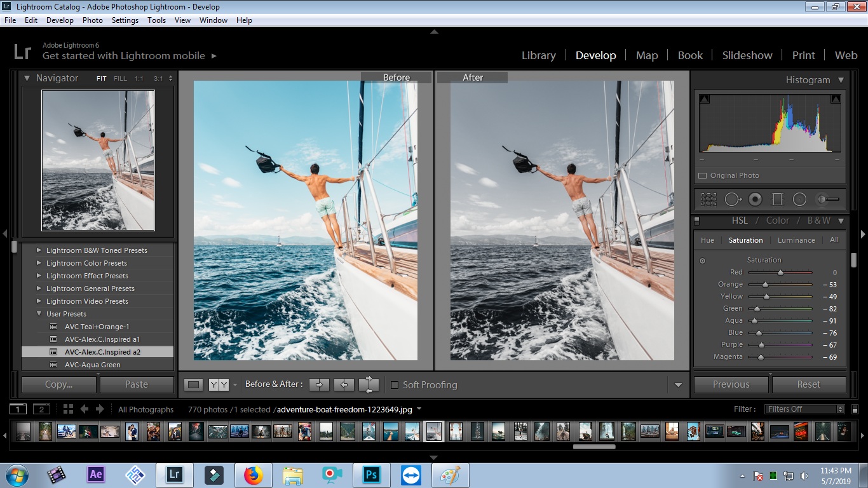Switch to Grid view from filmstrip
The height and width of the screenshot is (488, 868).
pyautogui.click(x=68, y=409)
